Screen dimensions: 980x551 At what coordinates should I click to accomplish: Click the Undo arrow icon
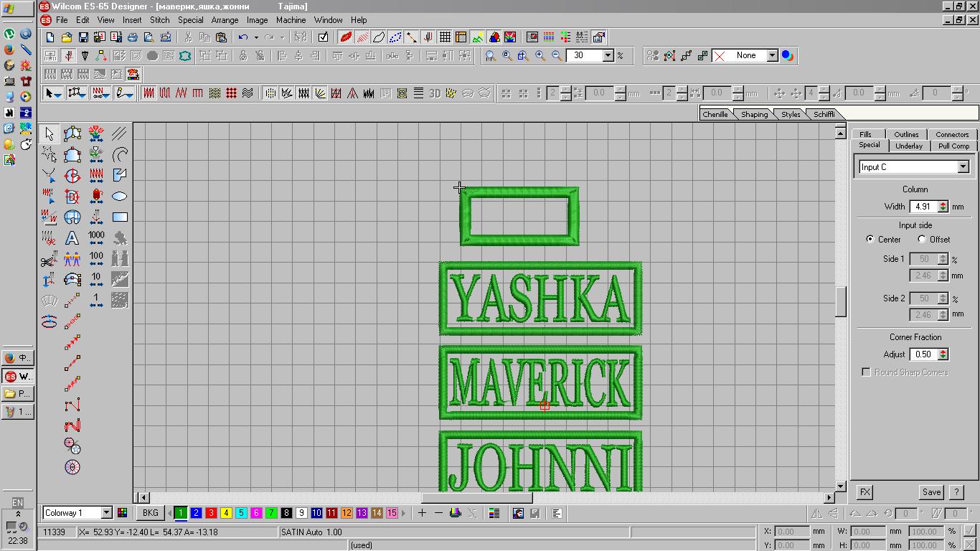click(243, 37)
